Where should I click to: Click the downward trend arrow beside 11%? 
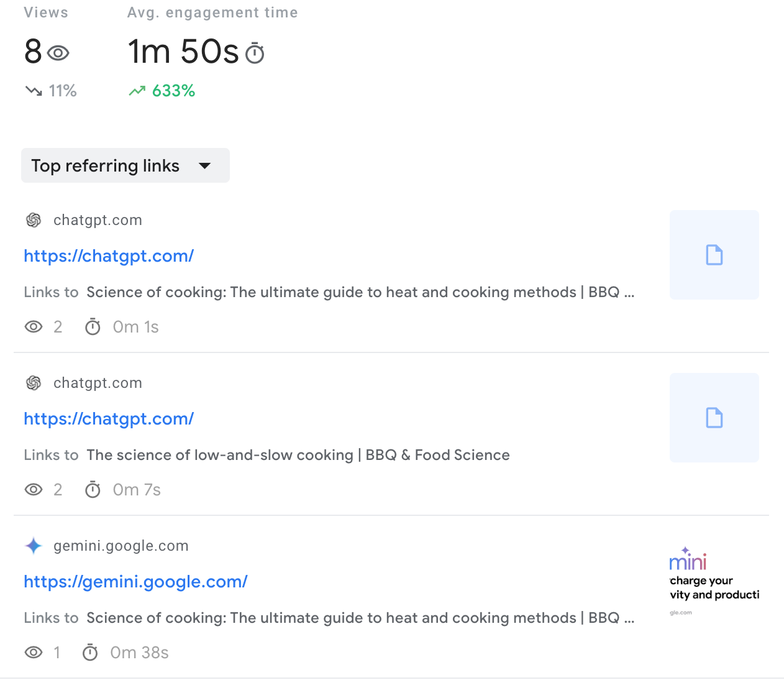pyautogui.click(x=34, y=91)
